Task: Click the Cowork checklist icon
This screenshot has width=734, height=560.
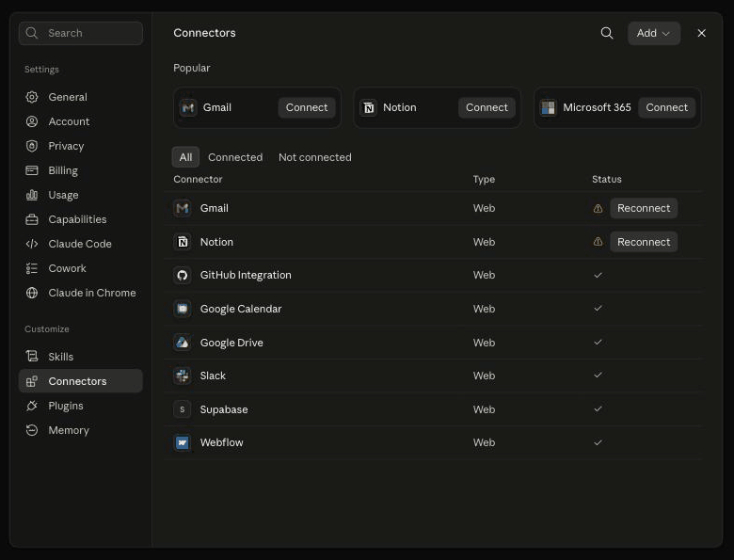Action: (x=32, y=268)
